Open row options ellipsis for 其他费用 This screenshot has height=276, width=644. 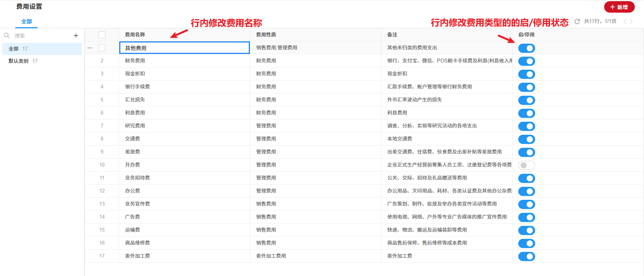tap(90, 48)
